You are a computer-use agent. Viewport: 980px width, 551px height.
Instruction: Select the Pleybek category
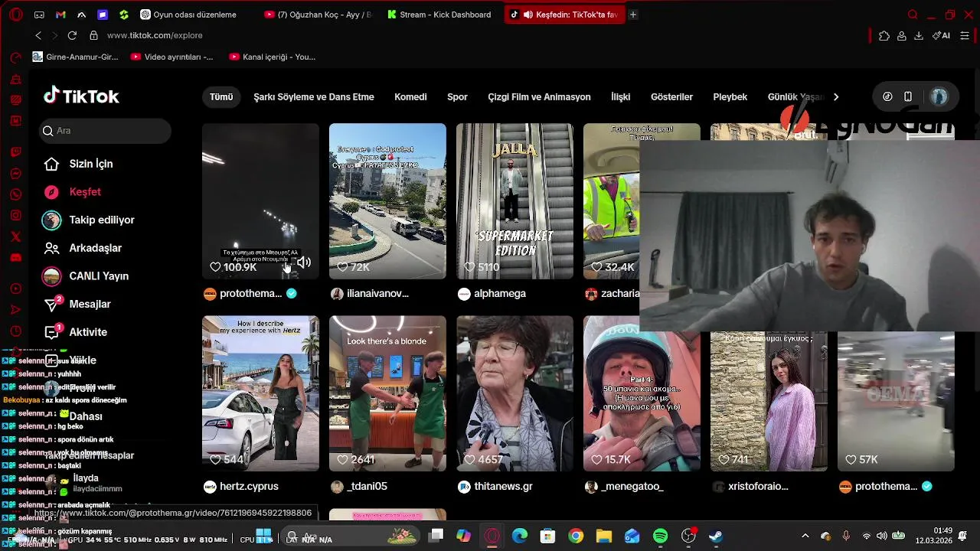point(730,97)
